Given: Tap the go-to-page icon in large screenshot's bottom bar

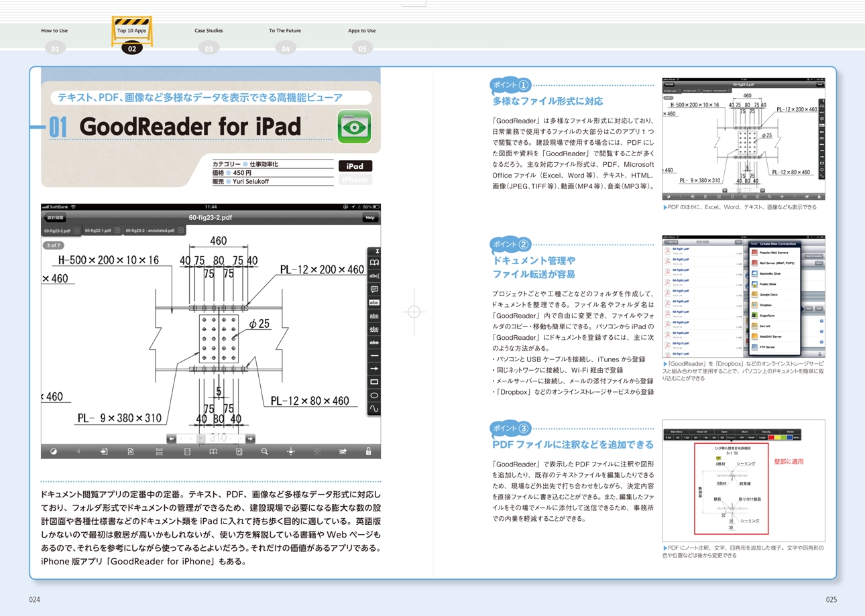Looking at the screenshot, I should [104, 452].
